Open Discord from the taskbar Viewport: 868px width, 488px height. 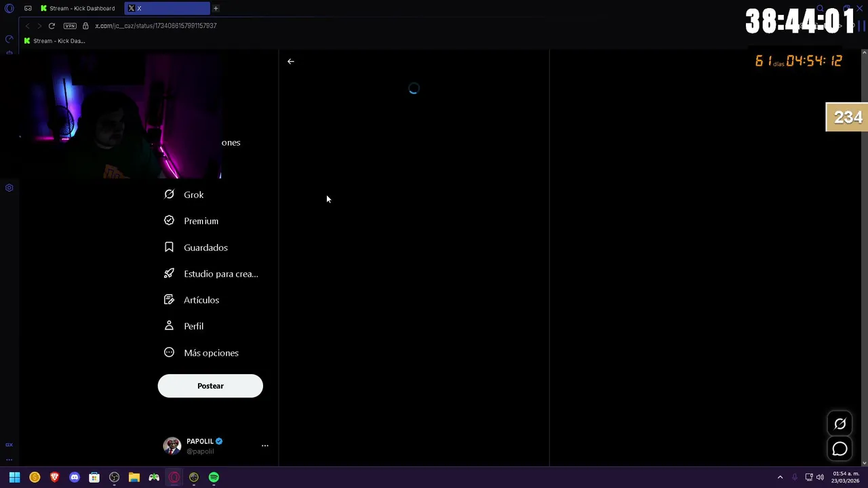pos(75,477)
